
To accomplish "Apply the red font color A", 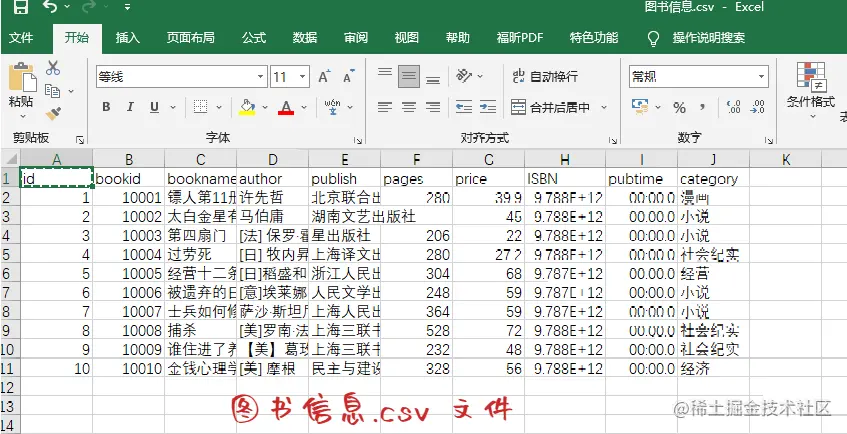I will point(286,107).
